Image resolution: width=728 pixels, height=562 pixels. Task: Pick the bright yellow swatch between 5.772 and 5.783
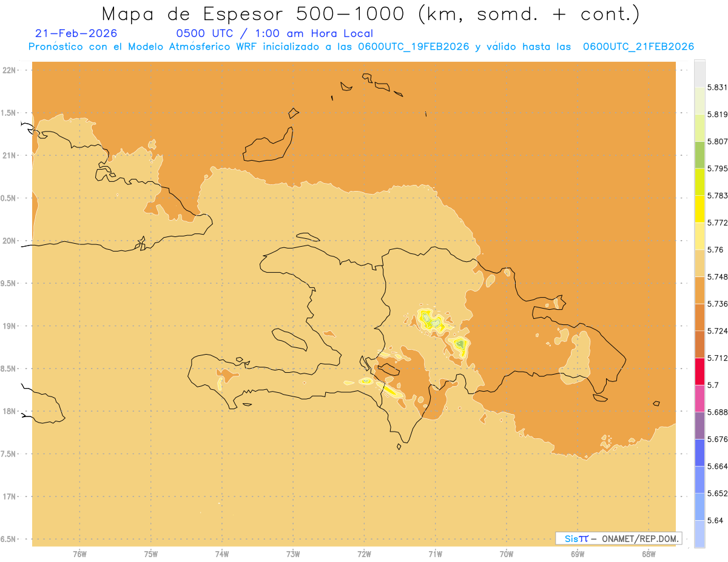click(x=699, y=209)
